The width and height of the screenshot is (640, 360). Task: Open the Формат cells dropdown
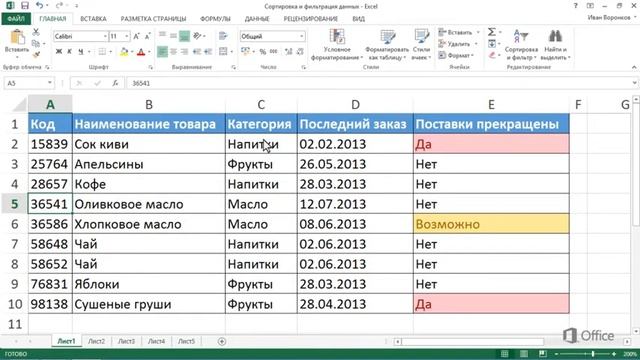(456, 55)
